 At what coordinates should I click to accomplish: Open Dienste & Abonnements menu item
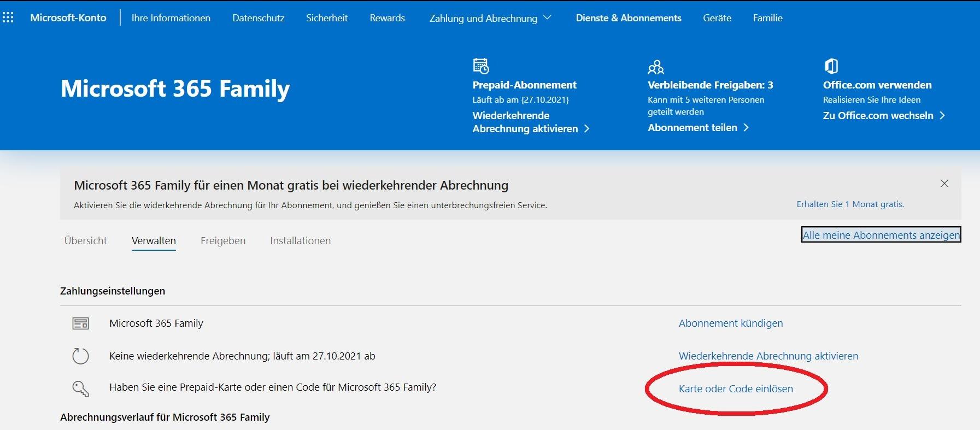click(x=629, y=18)
